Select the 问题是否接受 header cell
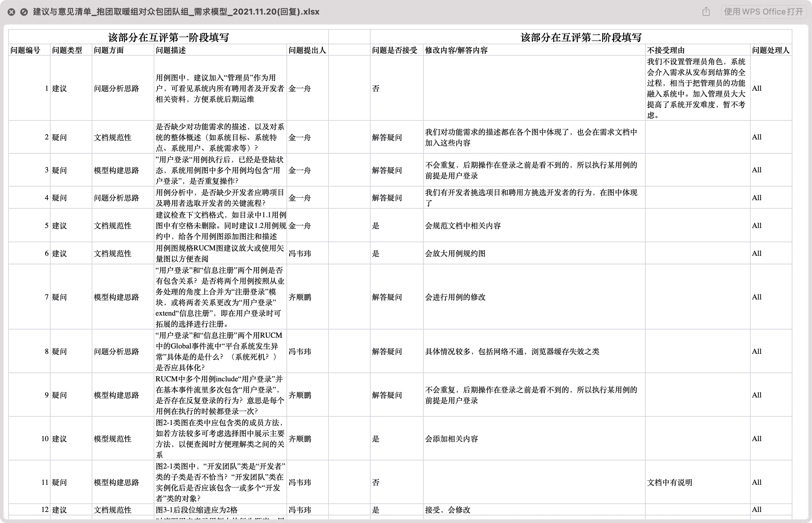The height and width of the screenshot is (523, 812). click(394, 50)
